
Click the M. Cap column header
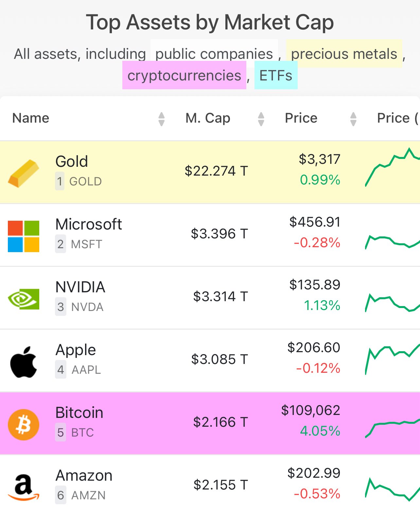pyautogui.click(x=208, y=118)
